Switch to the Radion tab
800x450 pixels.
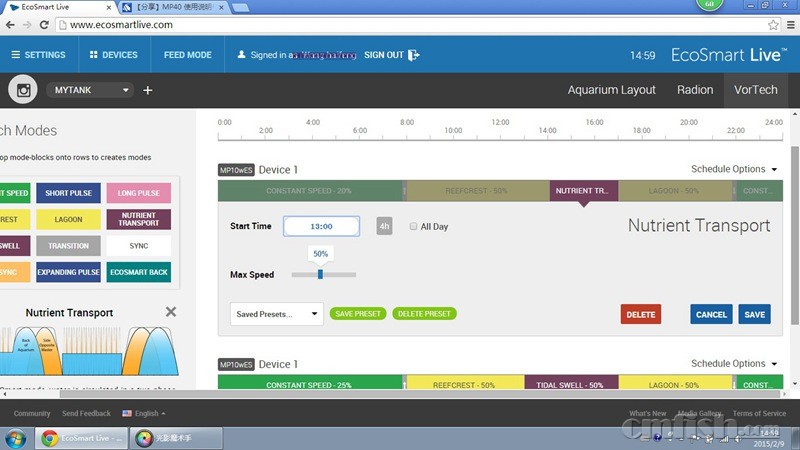click(694, 90)
